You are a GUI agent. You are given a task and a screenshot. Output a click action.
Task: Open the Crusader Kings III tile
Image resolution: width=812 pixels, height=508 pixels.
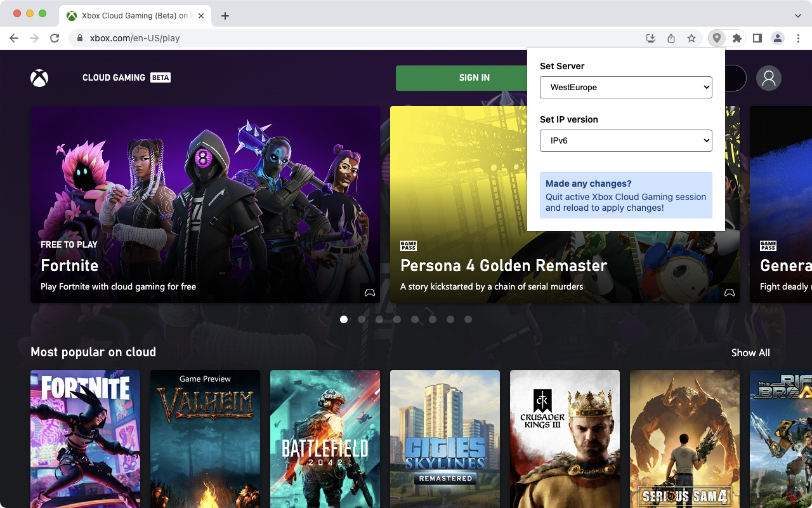point(565,439)
